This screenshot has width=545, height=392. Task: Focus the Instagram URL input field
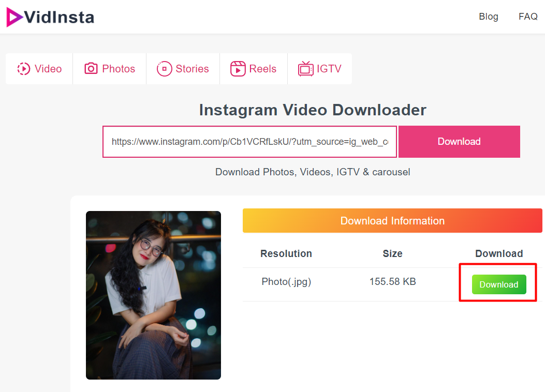pos(249,142)
